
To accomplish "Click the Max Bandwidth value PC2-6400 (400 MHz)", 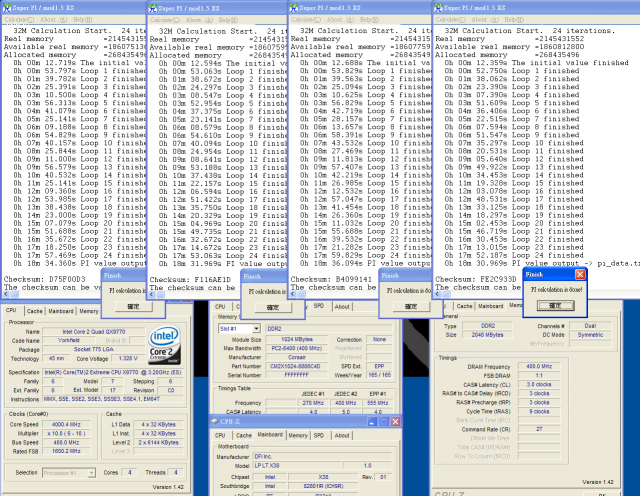I will pyautogui.click(x=296, y=348).
